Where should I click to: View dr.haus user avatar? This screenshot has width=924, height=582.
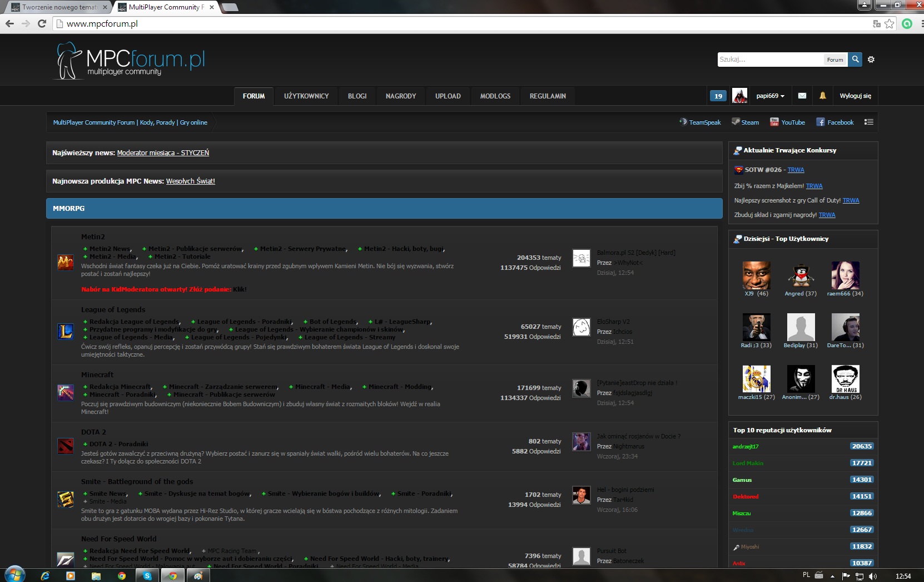[845, 379]
